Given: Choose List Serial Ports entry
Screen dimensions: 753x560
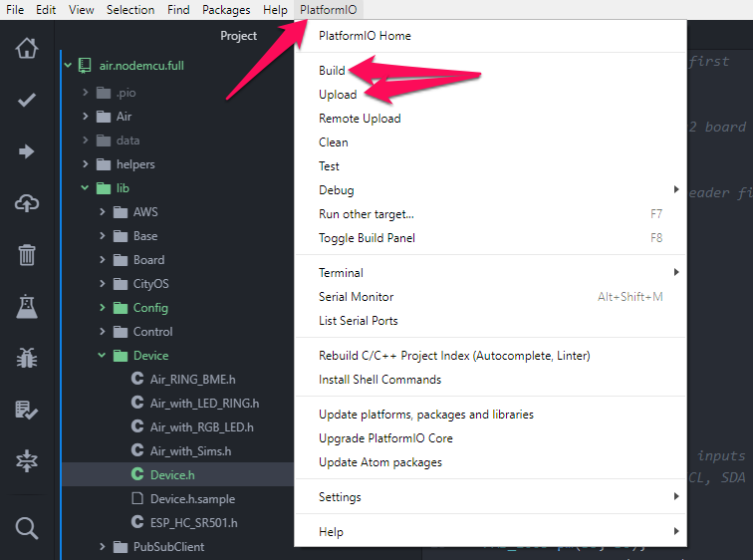Looking at the screenshot, I should click(x=490, y=321).
